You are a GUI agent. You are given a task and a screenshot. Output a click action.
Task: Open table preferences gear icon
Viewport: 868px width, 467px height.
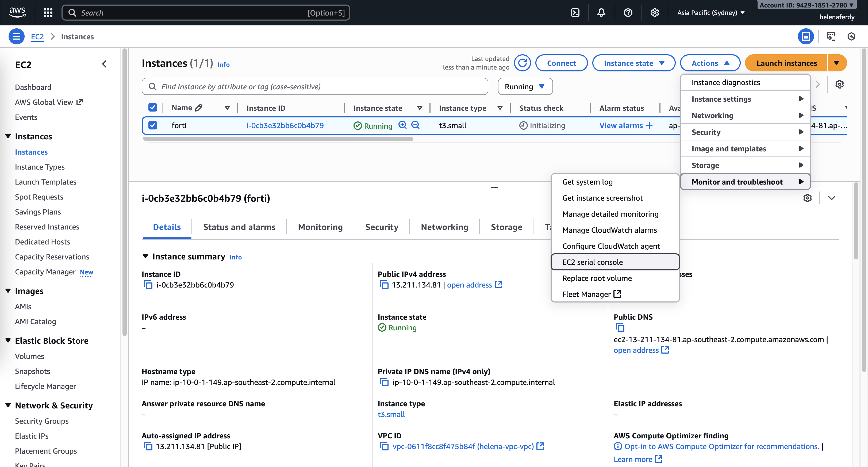click(x=839, y=84)
